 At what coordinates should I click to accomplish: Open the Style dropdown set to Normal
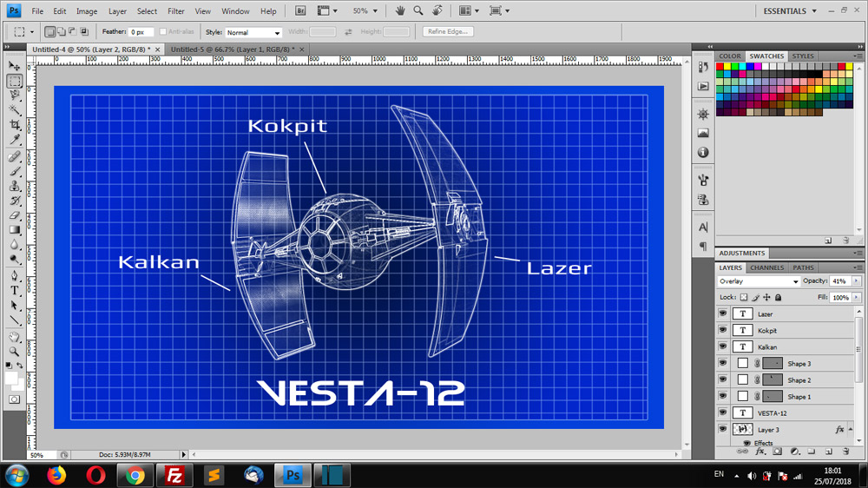[x=253, y=32]
